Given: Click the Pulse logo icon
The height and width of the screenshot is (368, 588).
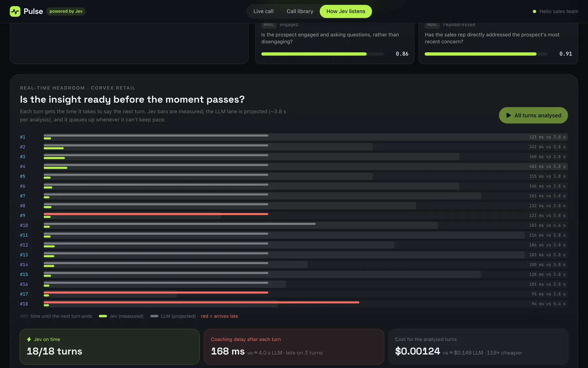Looking at the screenshot, I should click(x=15, y=11).
